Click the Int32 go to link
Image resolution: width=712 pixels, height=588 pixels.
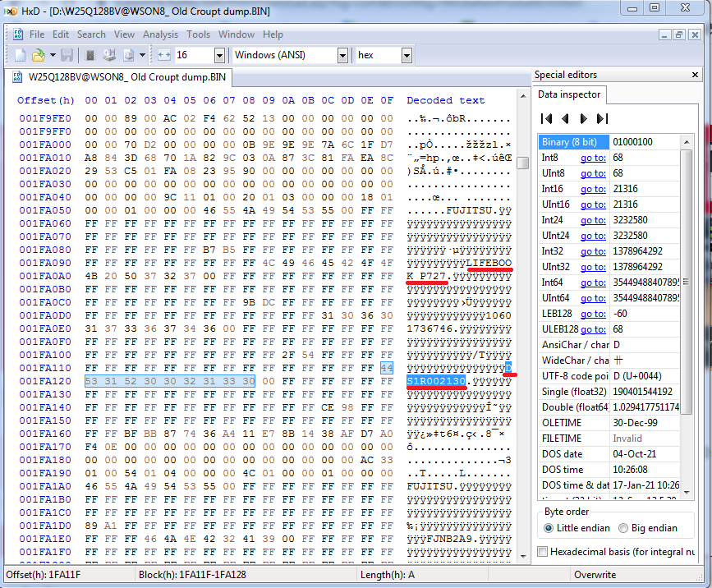(593, 251)
